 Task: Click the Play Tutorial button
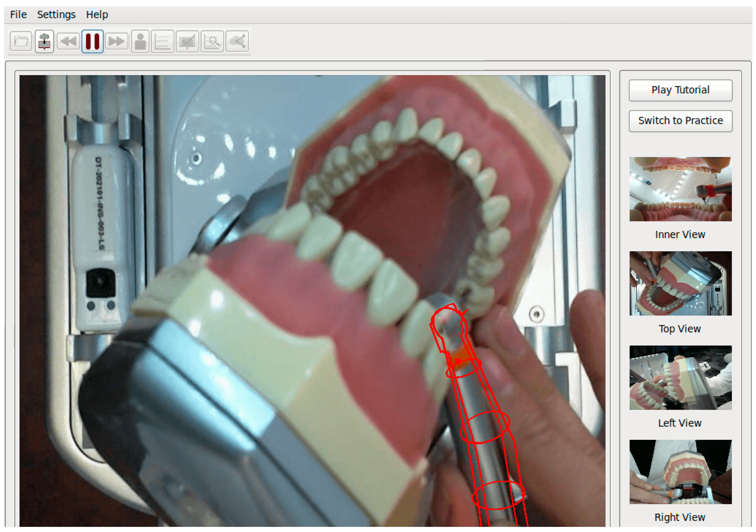click(681, 90)
